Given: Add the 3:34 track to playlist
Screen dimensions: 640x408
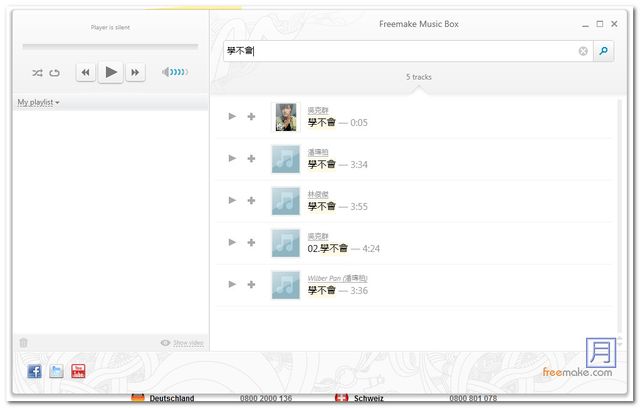Looking at the screenshot, I should (x=251, y=158).
